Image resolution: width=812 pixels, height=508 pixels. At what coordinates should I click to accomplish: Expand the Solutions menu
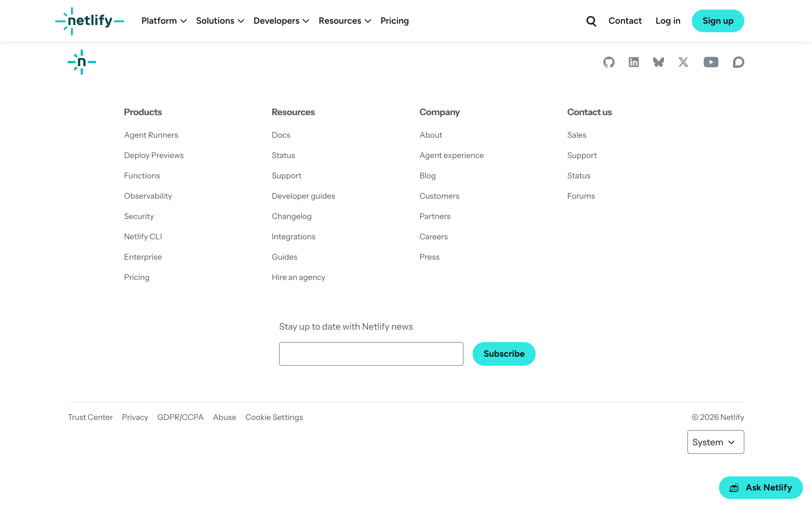point(220,21)
